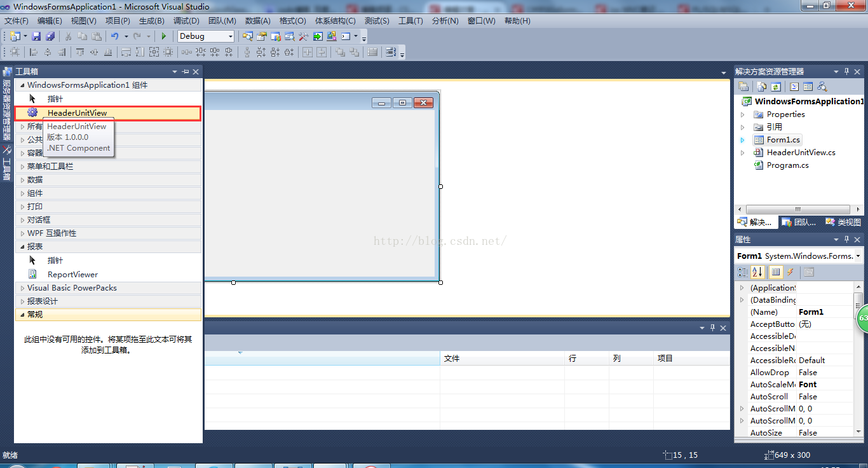Click View Code icon in Solution Explorer
Viewport: 868px width, 468px height.
tap(794, 86)
